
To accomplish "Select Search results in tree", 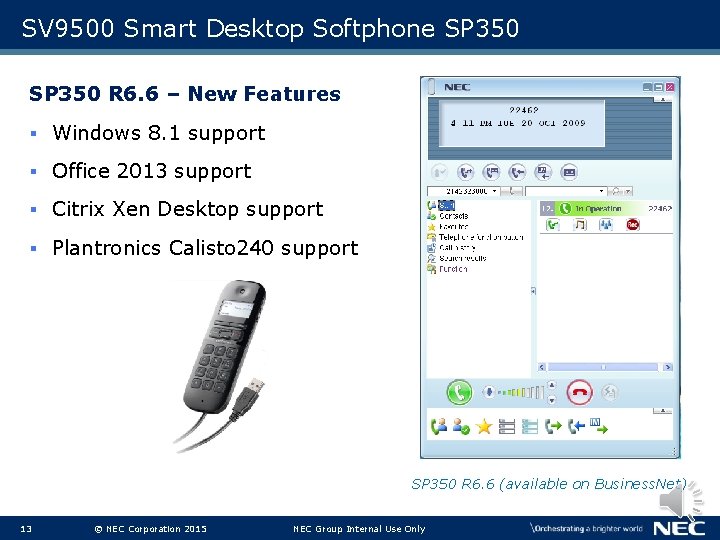I will [x=457, y=258].
